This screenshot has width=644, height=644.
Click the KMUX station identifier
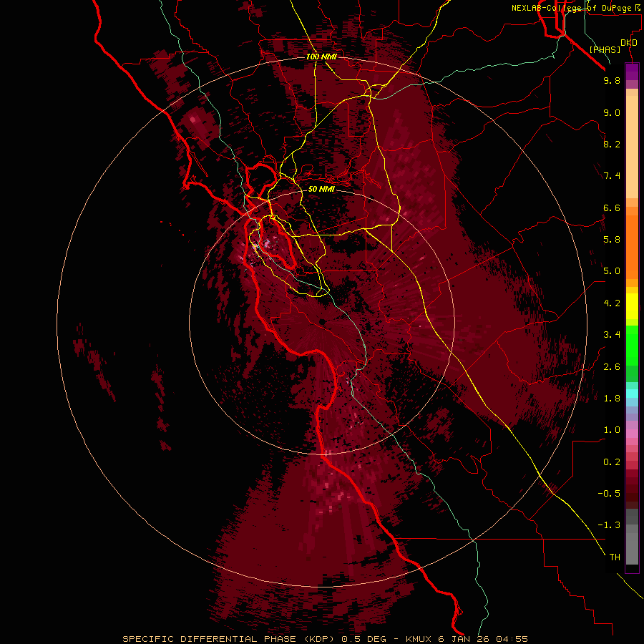tap(420, 639)
